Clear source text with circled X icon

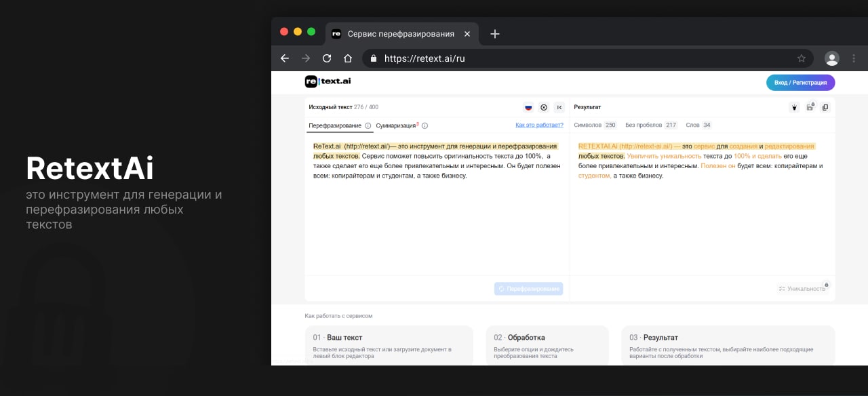pos(544,107)
